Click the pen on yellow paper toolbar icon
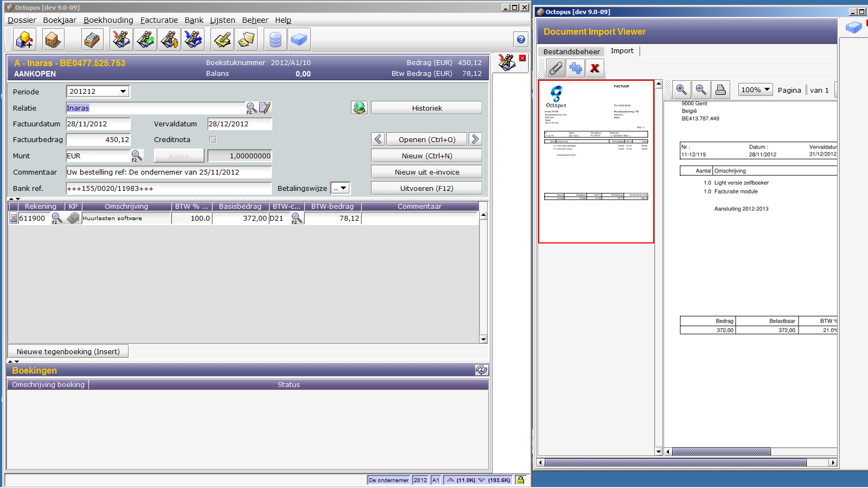This screenshot has height=488, width=868. click(x=222, y=40)
